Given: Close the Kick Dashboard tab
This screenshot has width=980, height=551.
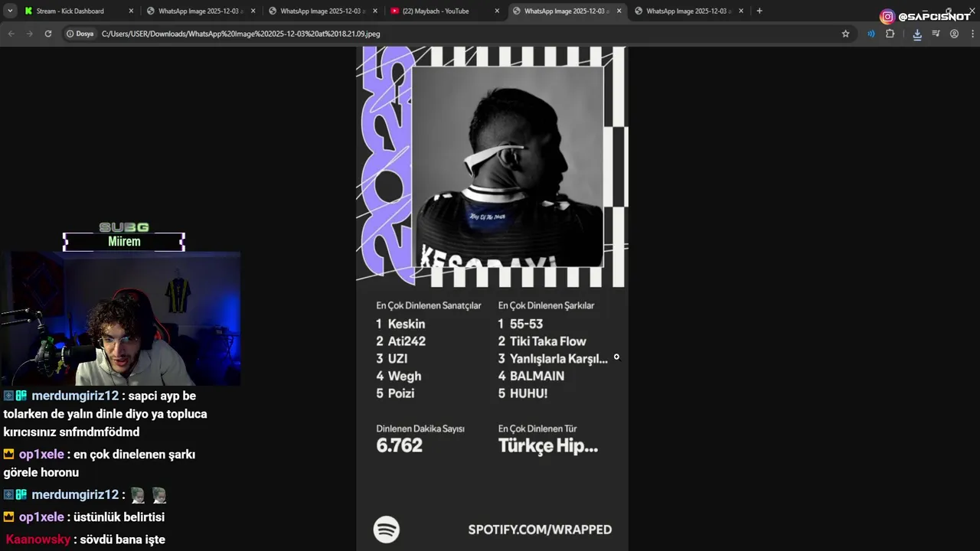Looking at the screenshot, I should (x=131, y=11).
